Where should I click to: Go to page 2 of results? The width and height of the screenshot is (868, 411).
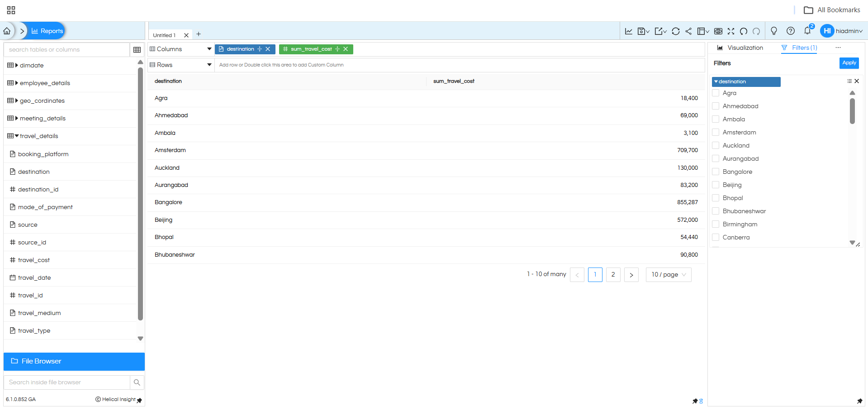(613, 275)
